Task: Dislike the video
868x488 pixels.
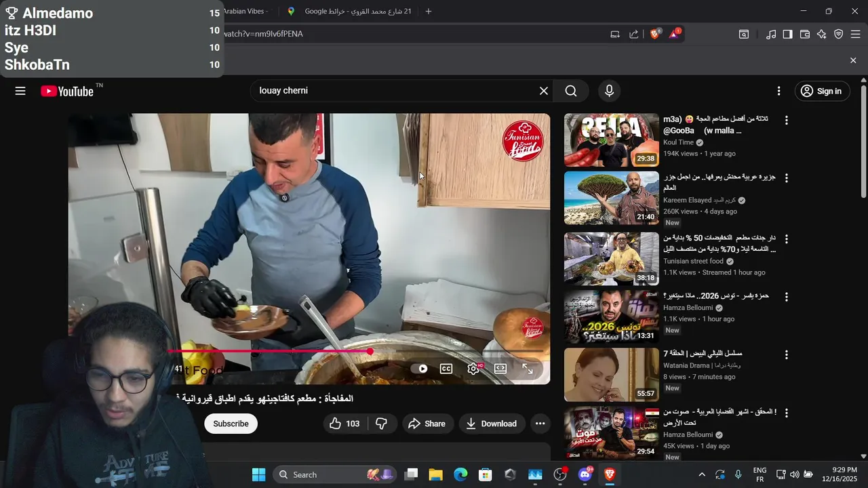Action: click(382, 424)
